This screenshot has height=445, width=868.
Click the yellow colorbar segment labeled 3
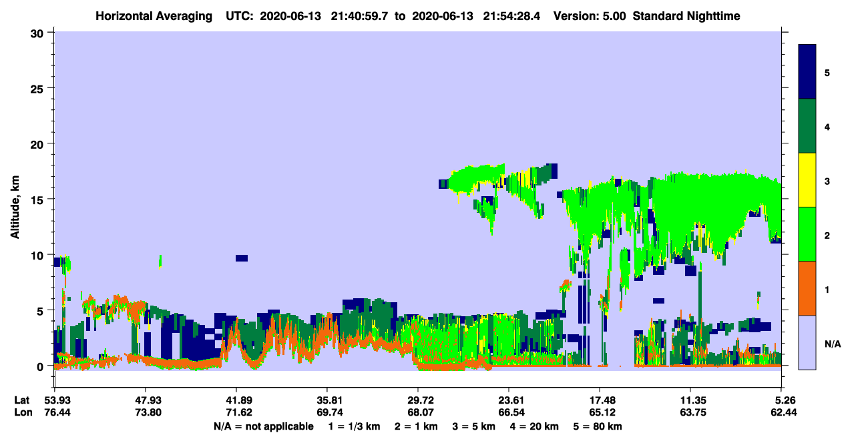point(807,180)
